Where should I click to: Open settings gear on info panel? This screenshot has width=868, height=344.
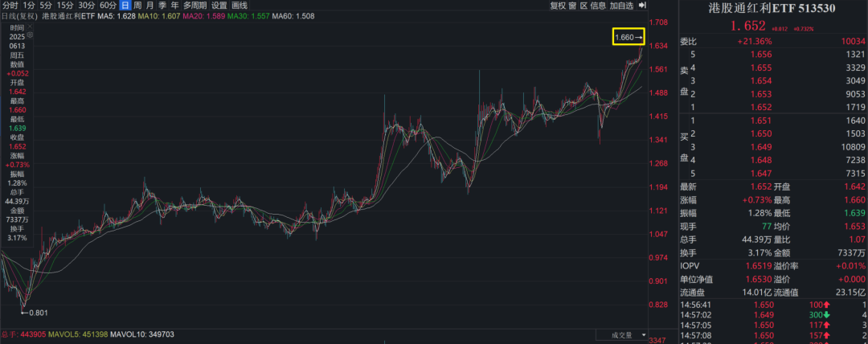point(30,35)
